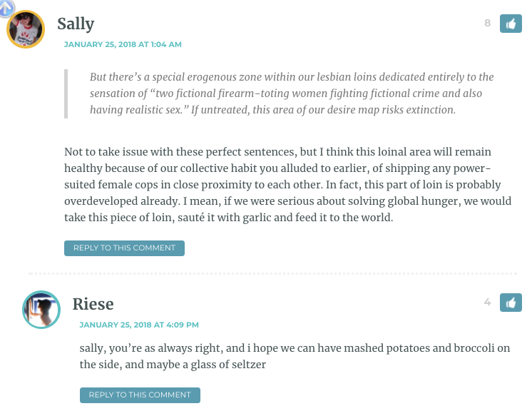Click the like count 8
The width and height of the screenshot is (532, 416).
tap(488, 23)
